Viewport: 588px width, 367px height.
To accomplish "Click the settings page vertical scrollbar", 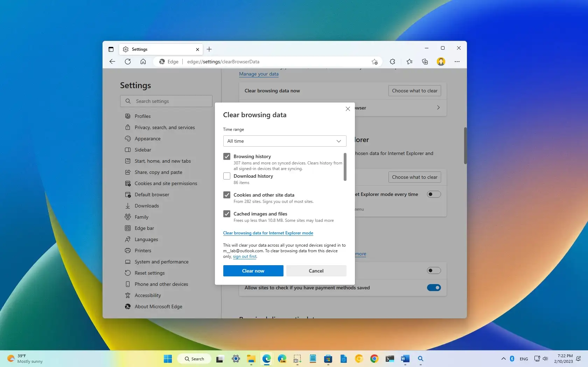I will [465, 146].
